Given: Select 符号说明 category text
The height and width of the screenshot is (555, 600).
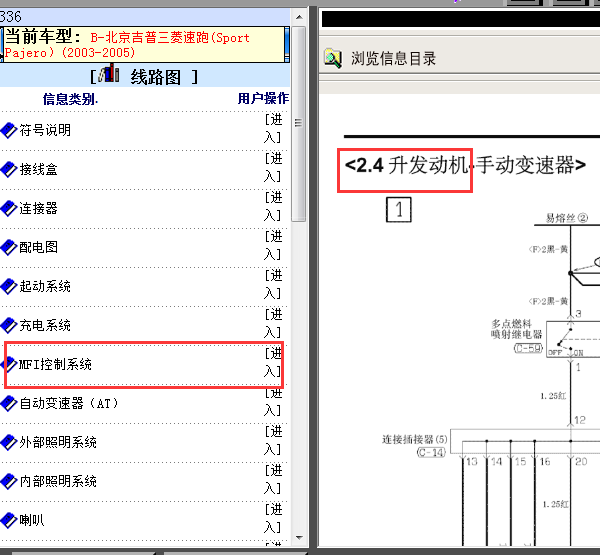Looking at the screenshot, I should pos(45,130).
